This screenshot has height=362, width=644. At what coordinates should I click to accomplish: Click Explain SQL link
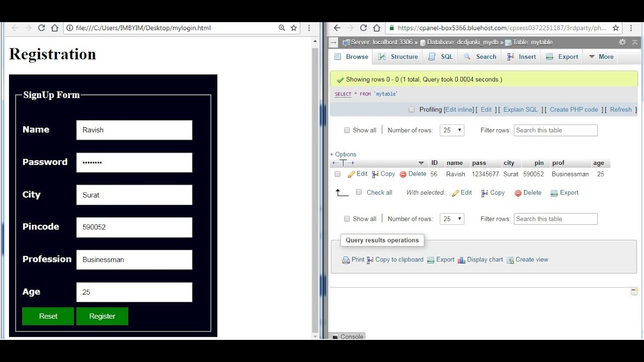[x=521, y=110]
